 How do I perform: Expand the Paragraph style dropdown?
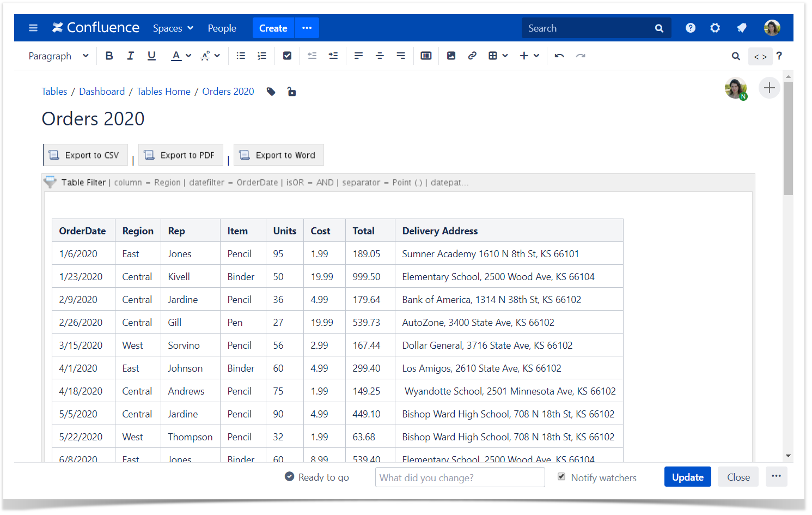click(x=58, y=56)
